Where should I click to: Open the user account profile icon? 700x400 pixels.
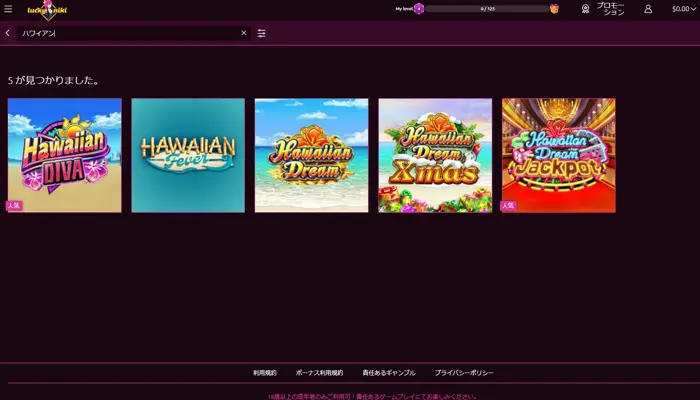click(648, 9)
